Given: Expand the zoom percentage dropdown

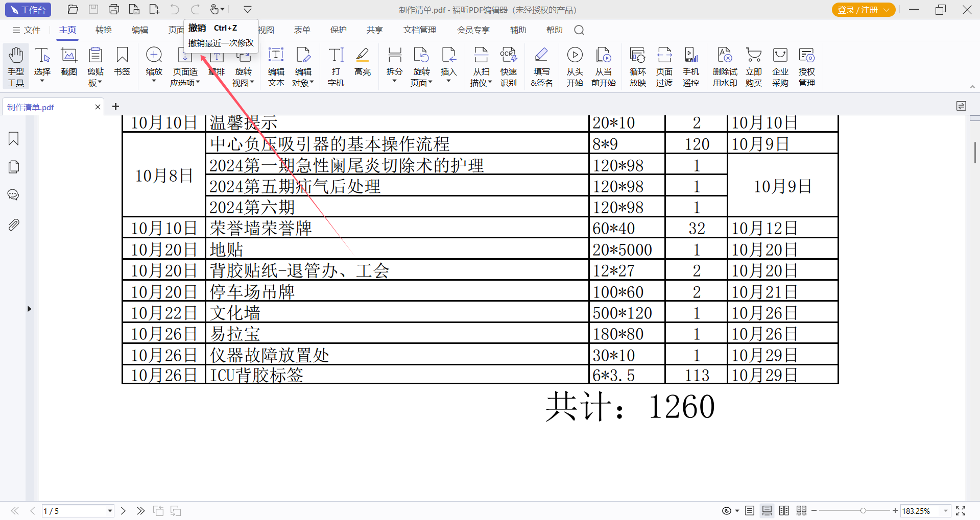Looking at the screenshot, I should tap(945, 511).
